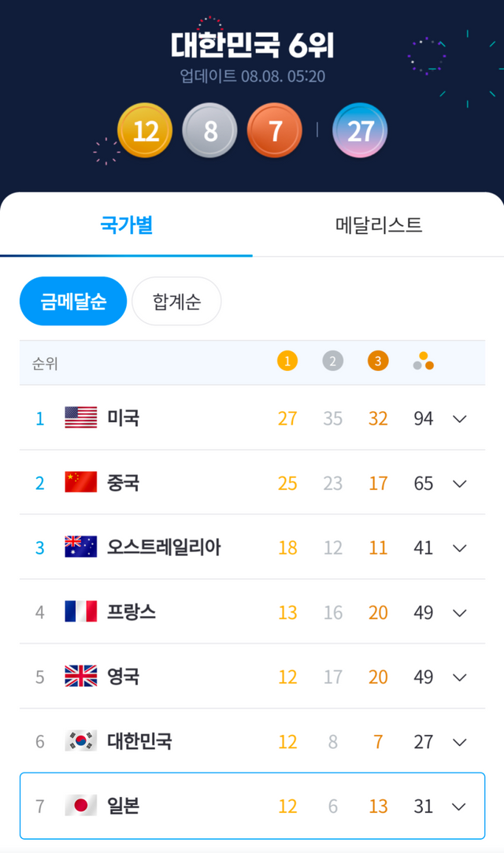Switch sorting to 합계순
The height and width of the screenshot is (853, 504).
(176, 301)
